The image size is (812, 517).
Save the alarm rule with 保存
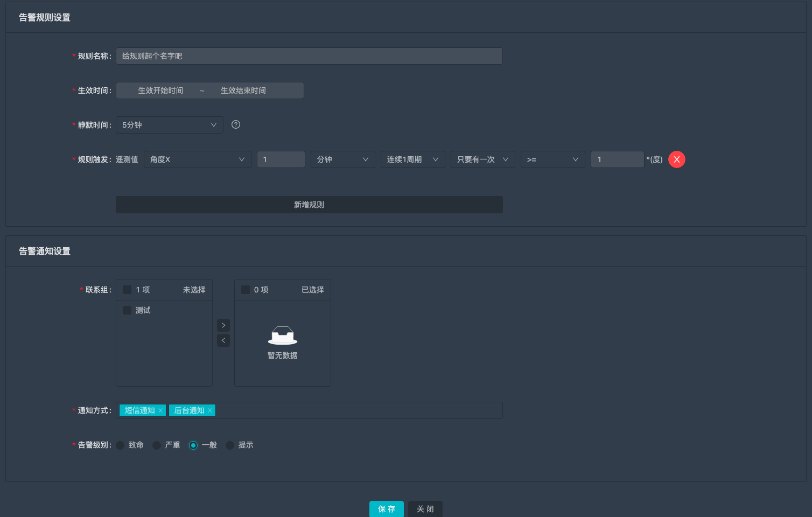(387, 509)
